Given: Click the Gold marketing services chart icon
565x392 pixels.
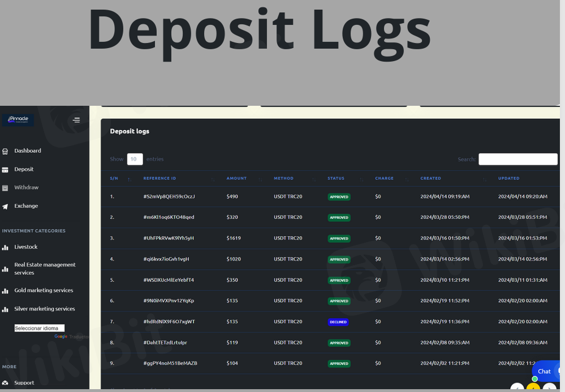Looking at the screenshot, I should [5, 291].
